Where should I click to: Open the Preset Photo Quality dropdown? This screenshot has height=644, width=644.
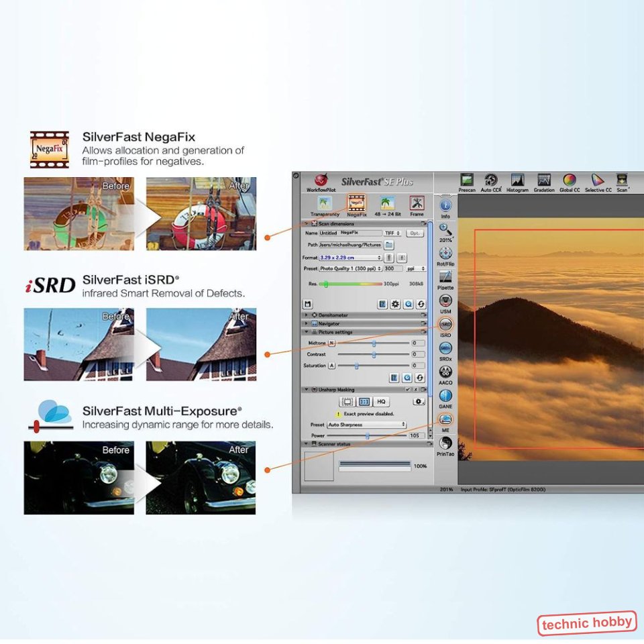pos(350,268)
